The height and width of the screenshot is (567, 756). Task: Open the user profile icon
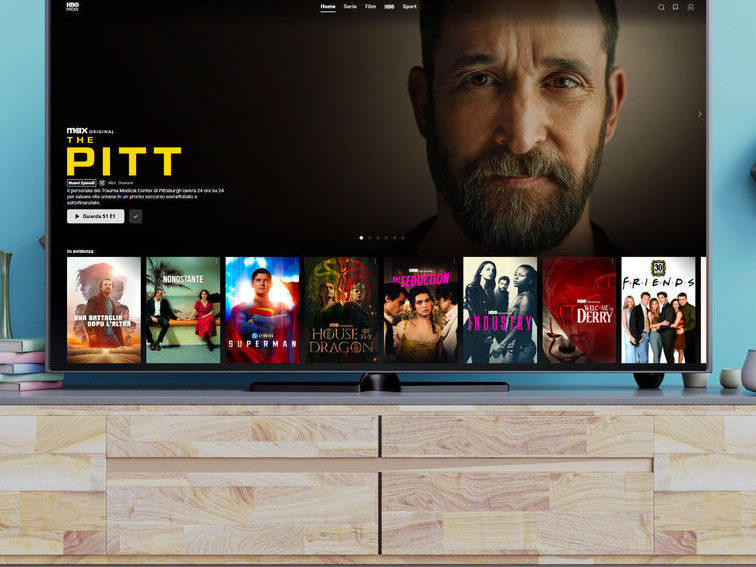coord(690,7)
